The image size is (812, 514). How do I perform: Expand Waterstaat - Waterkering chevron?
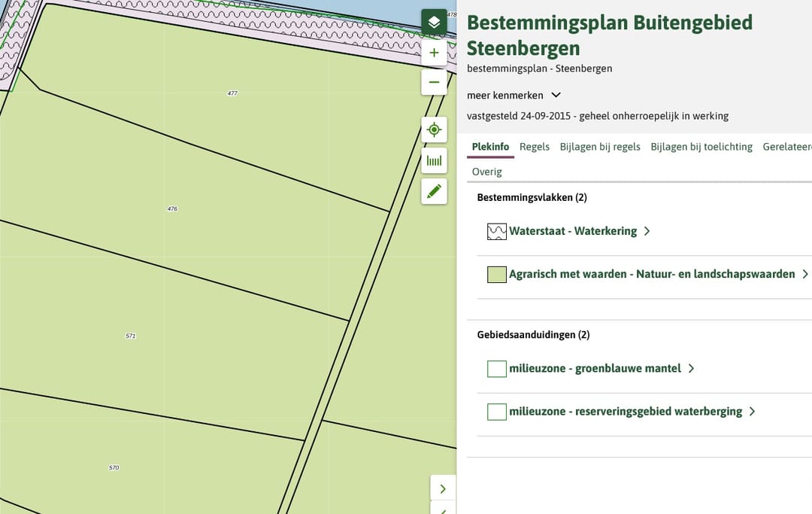(x=647, y=232)
